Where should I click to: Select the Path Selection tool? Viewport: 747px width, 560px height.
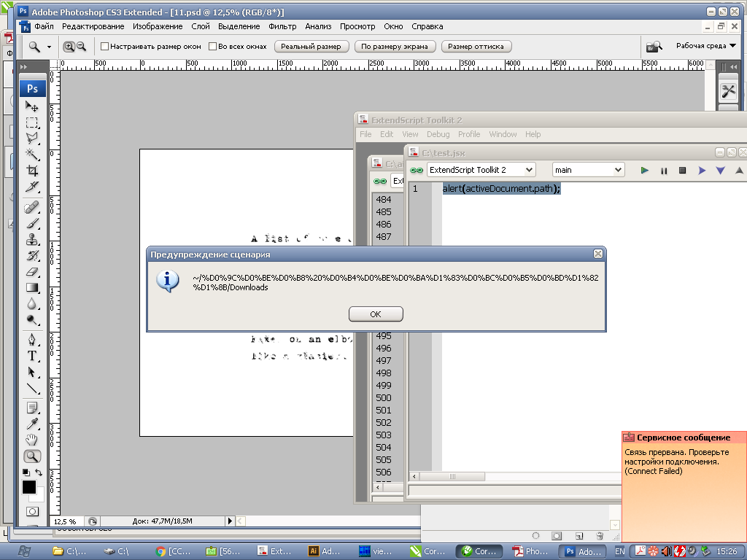click(32, 372)
